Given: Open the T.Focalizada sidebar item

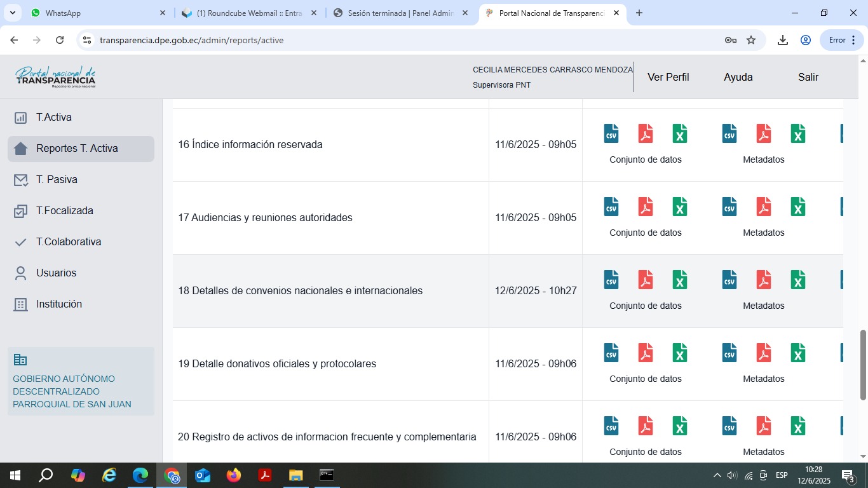Looking at the screenshot, I should [64, 211].
